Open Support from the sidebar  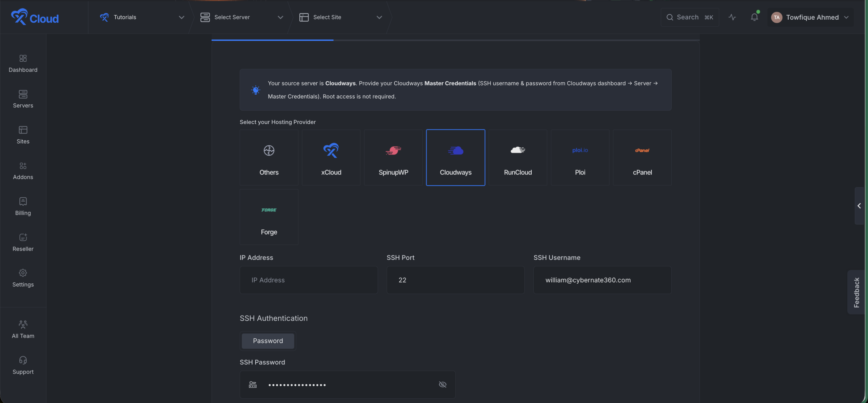point(23,366)
